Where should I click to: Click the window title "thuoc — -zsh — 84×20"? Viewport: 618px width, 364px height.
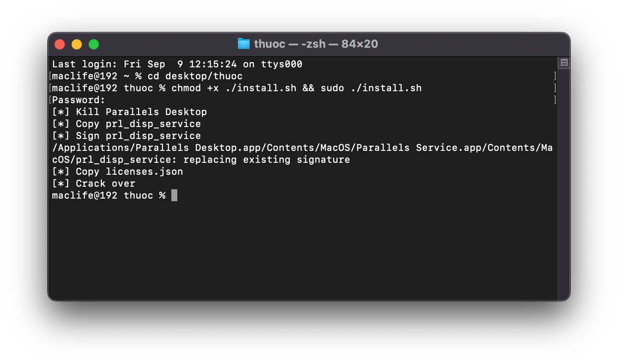coord(315,44)
